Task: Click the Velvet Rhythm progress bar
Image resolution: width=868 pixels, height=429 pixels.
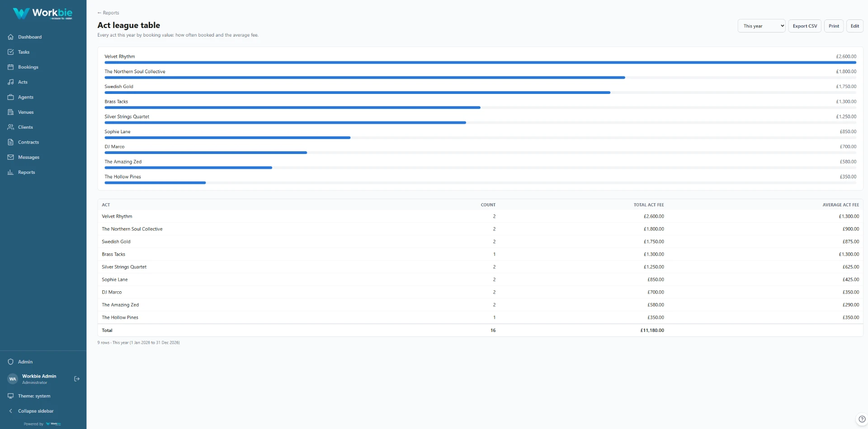Action: tap(480, 62)
